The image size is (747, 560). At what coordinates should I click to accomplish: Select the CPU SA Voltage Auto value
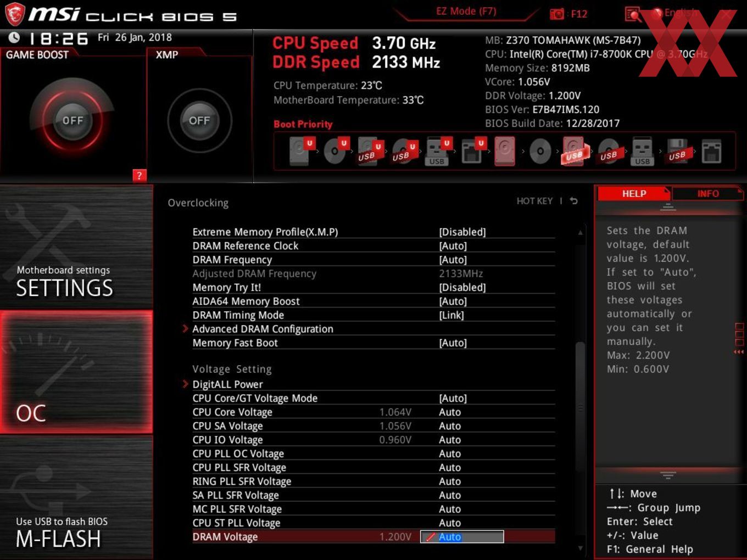point(450,426)
